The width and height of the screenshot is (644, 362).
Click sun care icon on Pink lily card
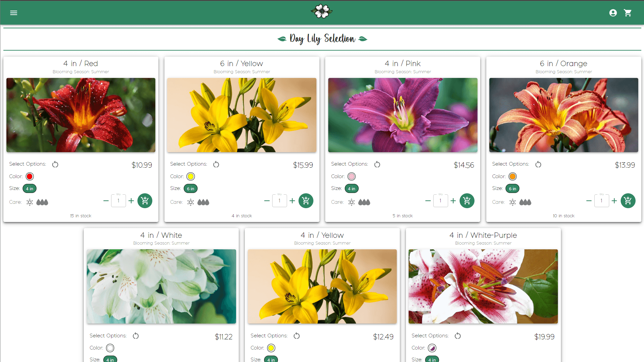coord(352,202)
